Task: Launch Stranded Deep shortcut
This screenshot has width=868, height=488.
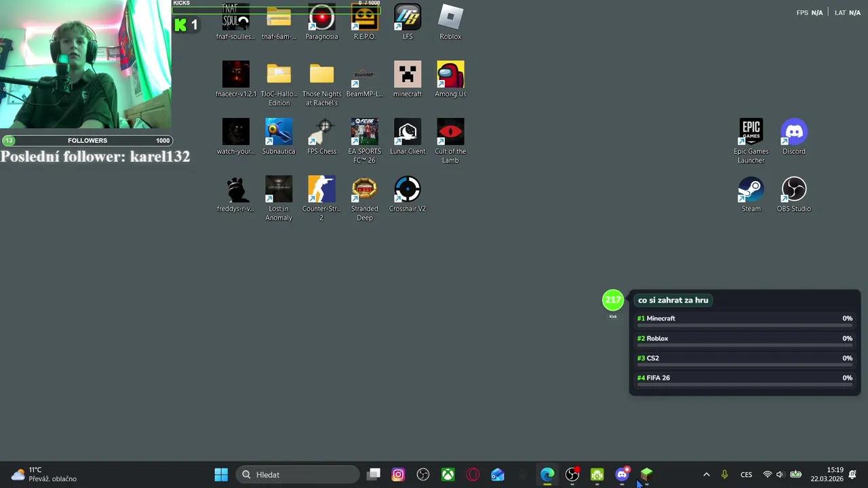Action: tap(364, 199)
